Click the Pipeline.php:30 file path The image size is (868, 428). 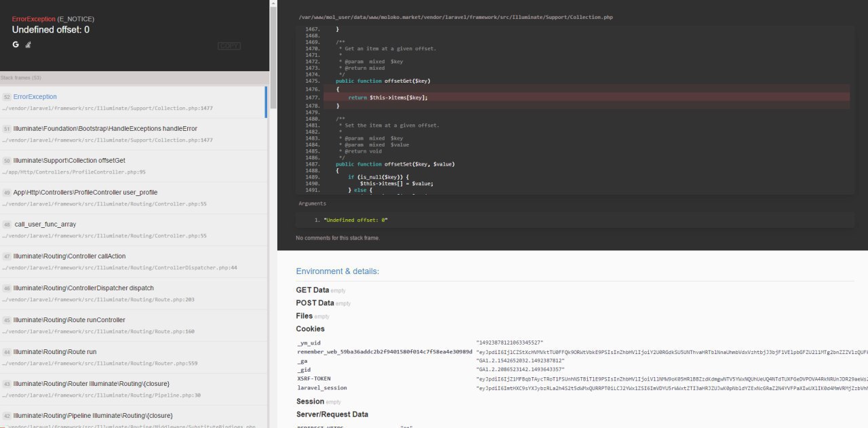point(100,395)
